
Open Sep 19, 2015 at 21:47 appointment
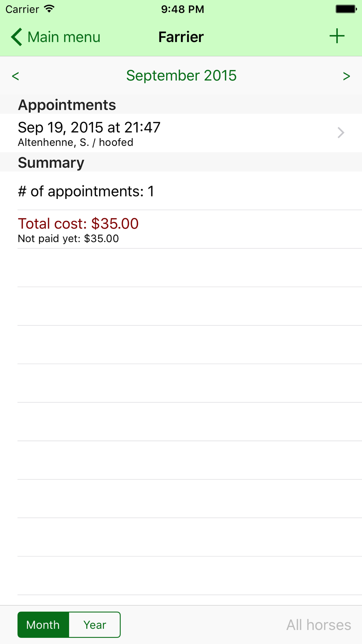pos(181,133)
